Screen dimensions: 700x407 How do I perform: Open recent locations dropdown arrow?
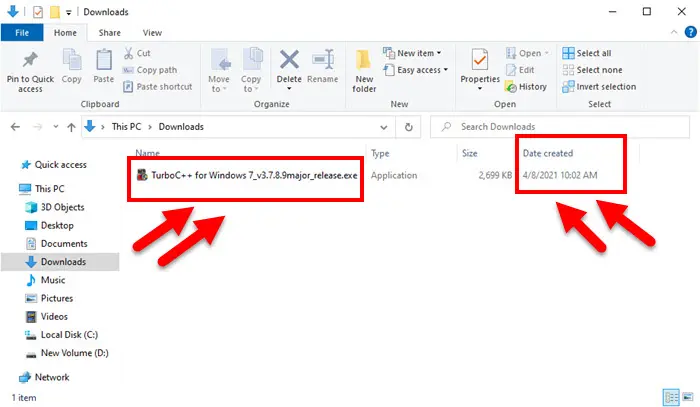[x=55, y=127]
